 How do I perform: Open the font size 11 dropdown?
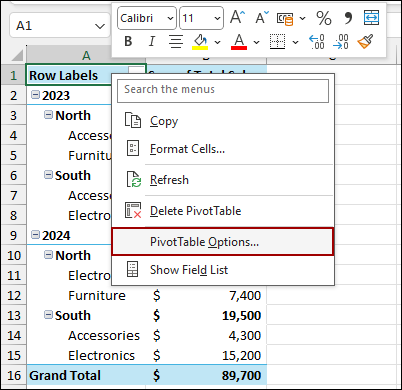click(x=217, y=18)
